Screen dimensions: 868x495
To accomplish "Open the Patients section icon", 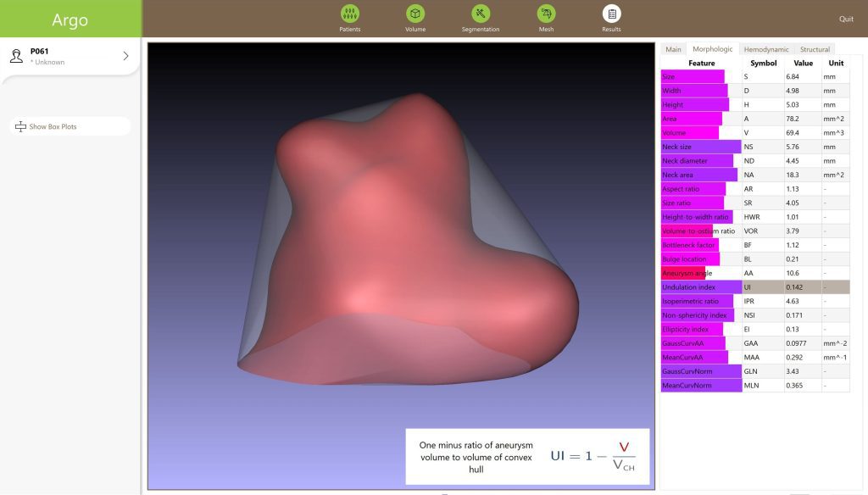I will [349, 14].
